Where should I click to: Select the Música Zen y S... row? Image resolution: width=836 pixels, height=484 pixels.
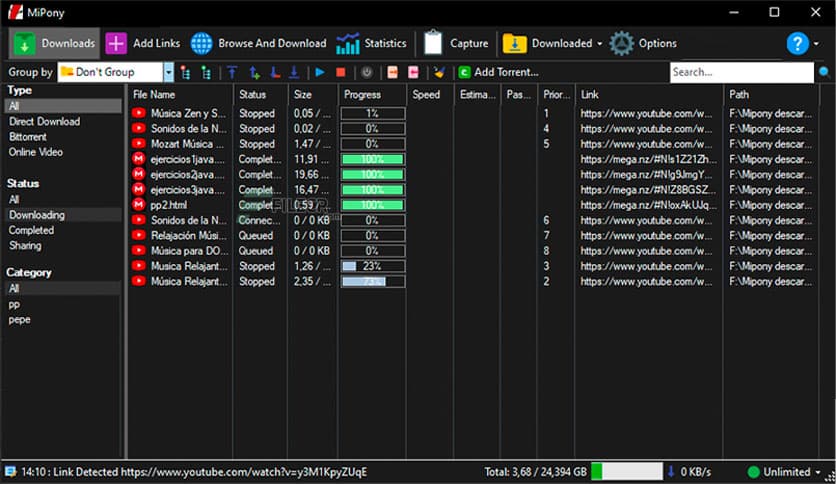coord(473,114)
